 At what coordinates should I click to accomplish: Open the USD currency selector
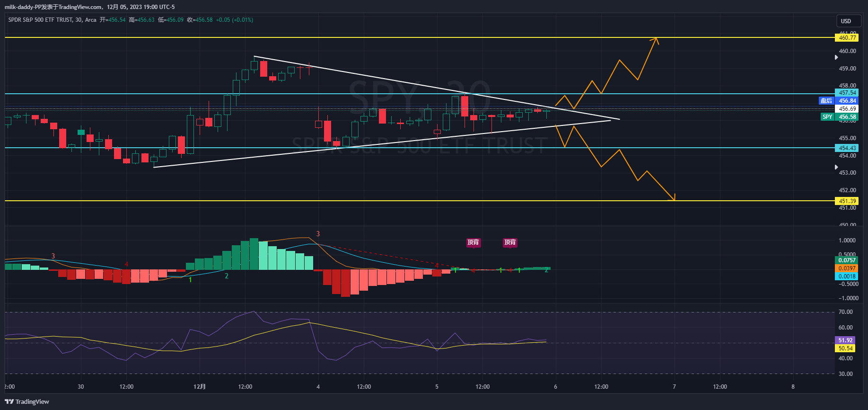pyautogui.click(x=846, y=21)
